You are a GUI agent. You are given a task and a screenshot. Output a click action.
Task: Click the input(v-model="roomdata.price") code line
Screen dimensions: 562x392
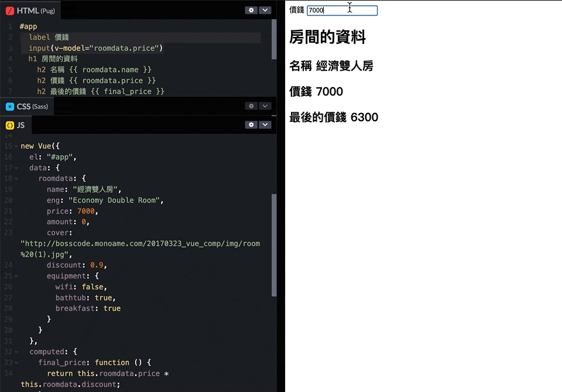(95, 48)
